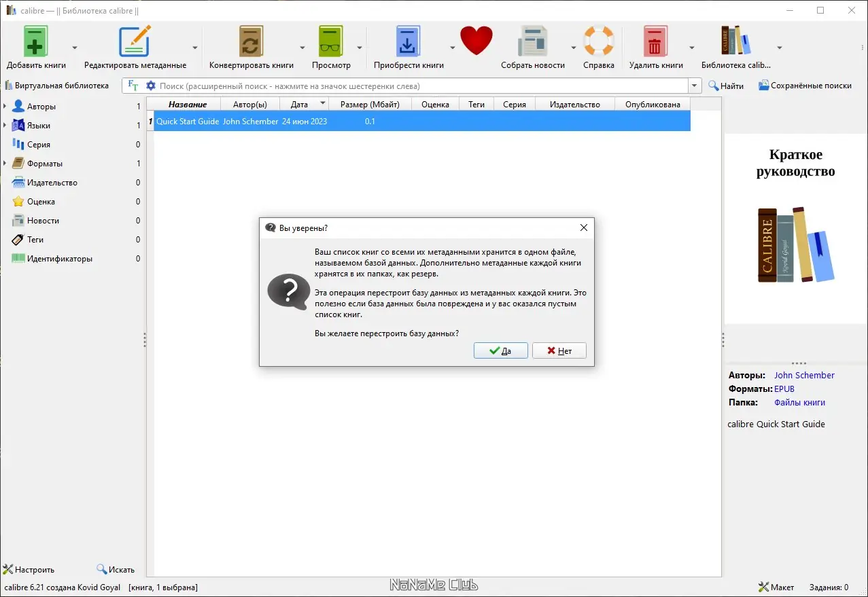Open dropdown arrow next to Добавить книги
Image resolution: width=868 pixels, height=597 pixels.
(75, 48)
